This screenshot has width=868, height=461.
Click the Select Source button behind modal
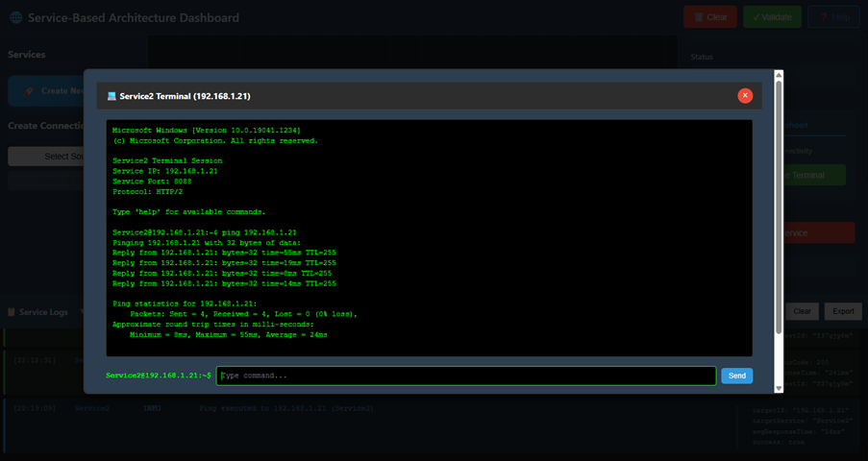[45, 157]
